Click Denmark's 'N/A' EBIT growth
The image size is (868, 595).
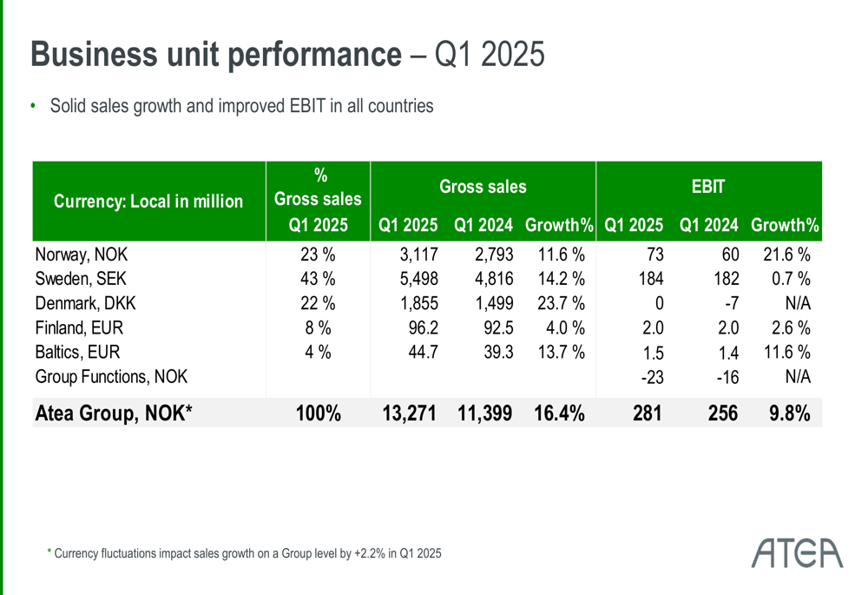[x=798, y=303]
